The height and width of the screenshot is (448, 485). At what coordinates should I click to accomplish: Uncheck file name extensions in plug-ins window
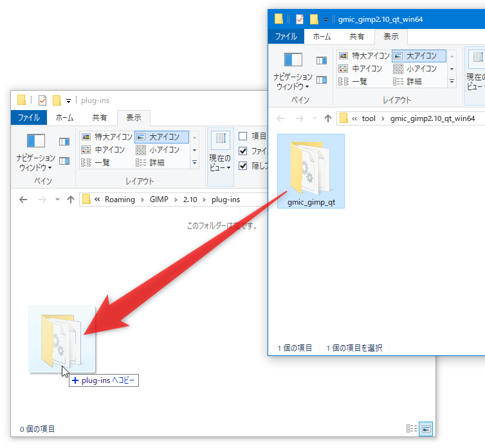(x=243, y=151)
